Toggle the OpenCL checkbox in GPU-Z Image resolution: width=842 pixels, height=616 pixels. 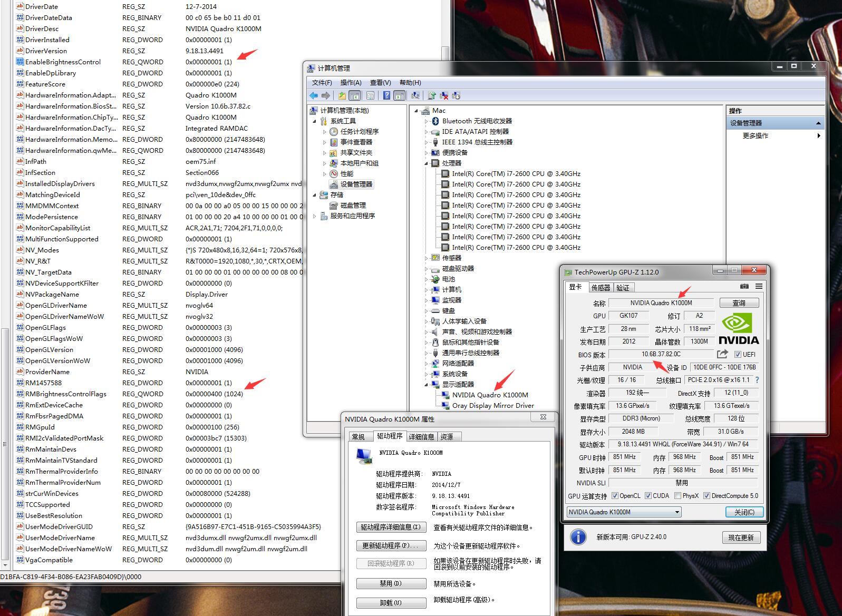tap(615, 496)
